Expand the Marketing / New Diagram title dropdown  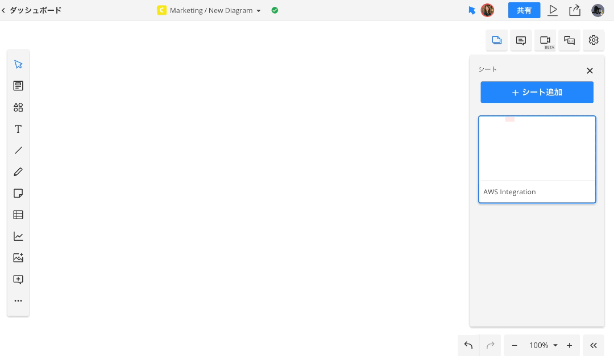coord(259,11)
